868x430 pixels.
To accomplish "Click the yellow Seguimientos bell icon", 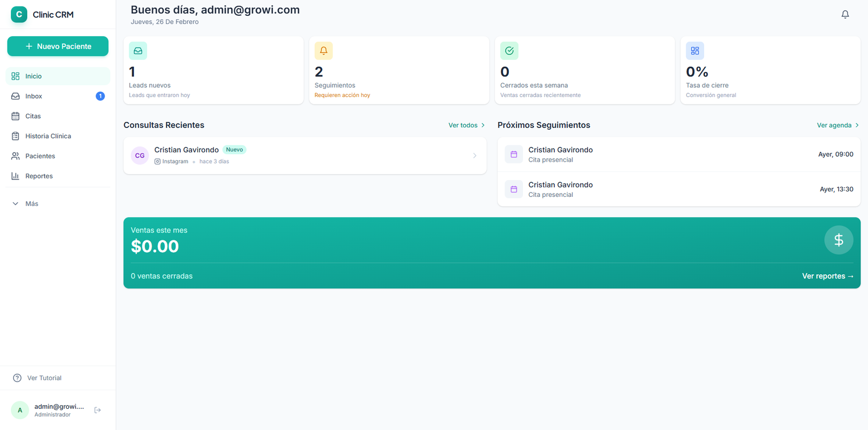I will [323, 51].
